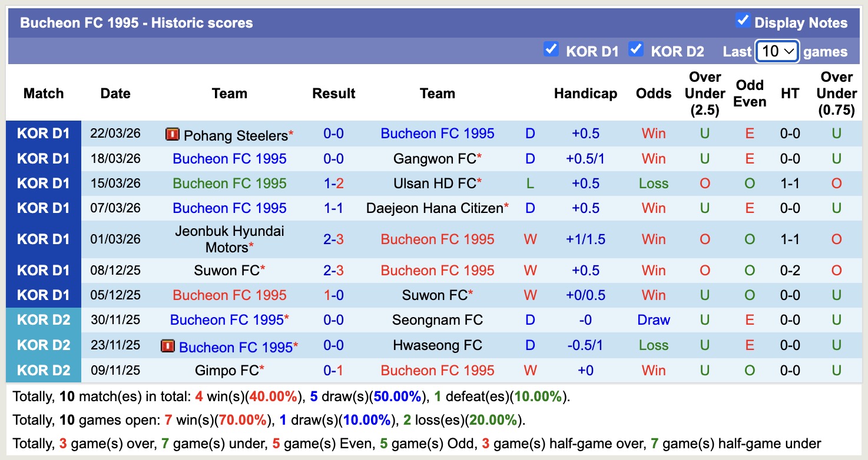Uncheck the KOR D1 league filter
Image resolution: width=868 pixels, height=460 pixels.
point(551,49)
